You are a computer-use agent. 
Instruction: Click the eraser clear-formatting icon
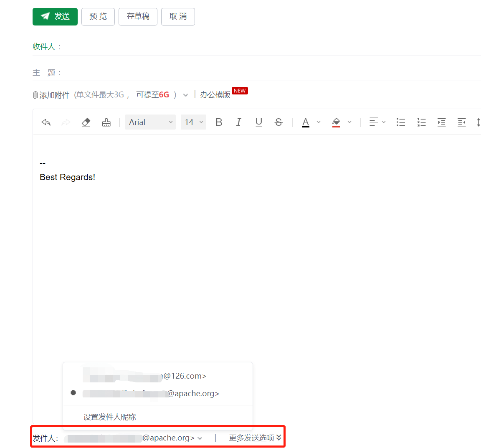pyautogui.click(x=86, y=122)
